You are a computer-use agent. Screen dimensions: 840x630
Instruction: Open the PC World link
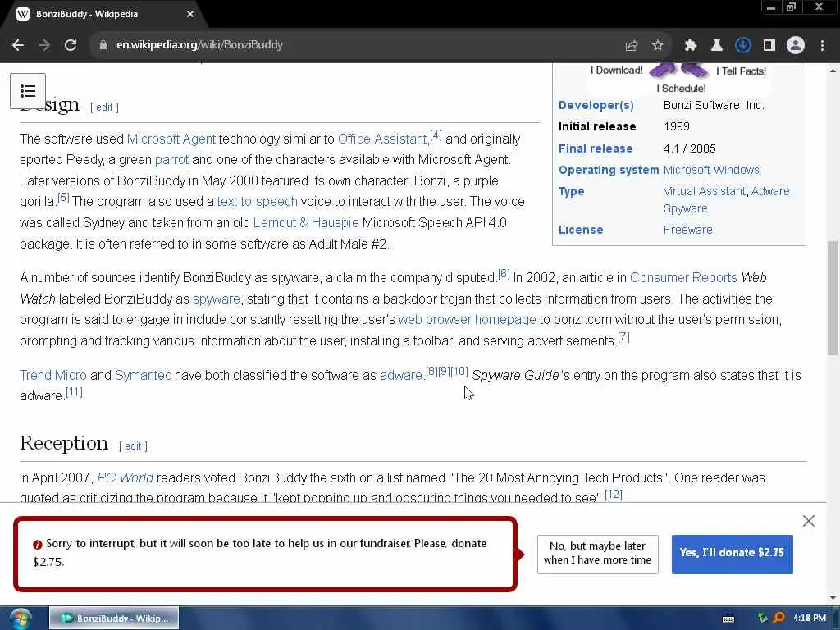[125, 478]
